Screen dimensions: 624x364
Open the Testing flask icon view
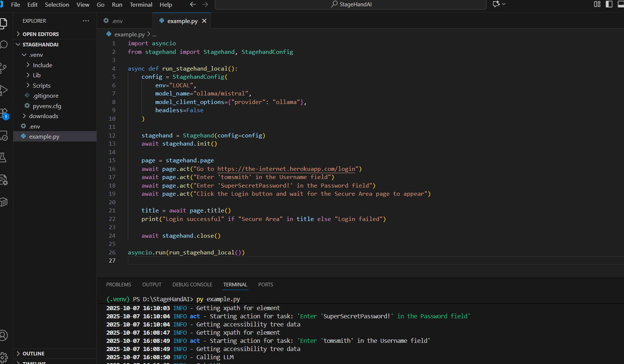(x=4, y=157)
